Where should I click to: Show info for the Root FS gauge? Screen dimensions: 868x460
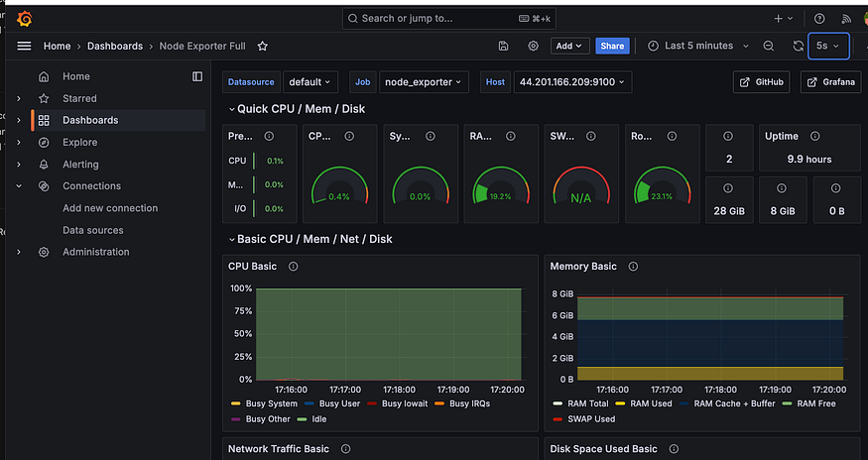(672, 136)
